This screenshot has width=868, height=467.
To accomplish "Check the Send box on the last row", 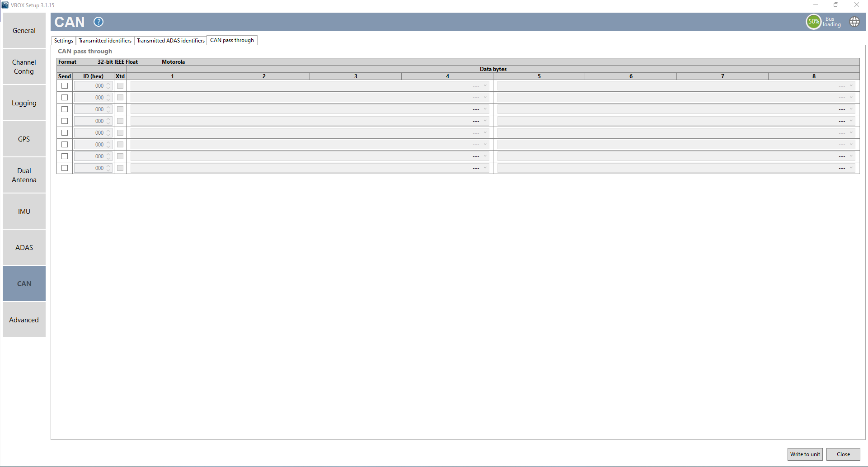I will click(x=64, y=168).
